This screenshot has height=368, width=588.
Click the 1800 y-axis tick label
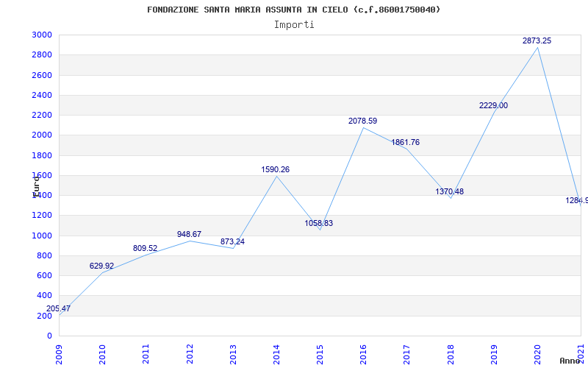[x=42, y=155]
